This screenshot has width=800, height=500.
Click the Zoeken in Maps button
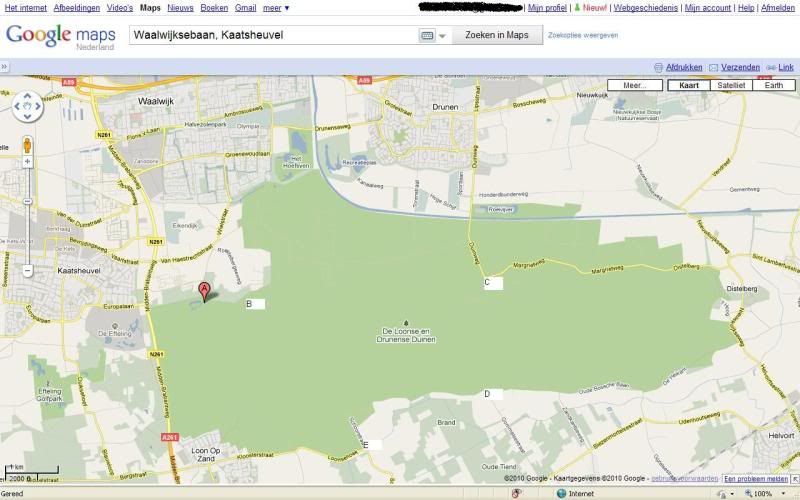[x=497, y=35]
